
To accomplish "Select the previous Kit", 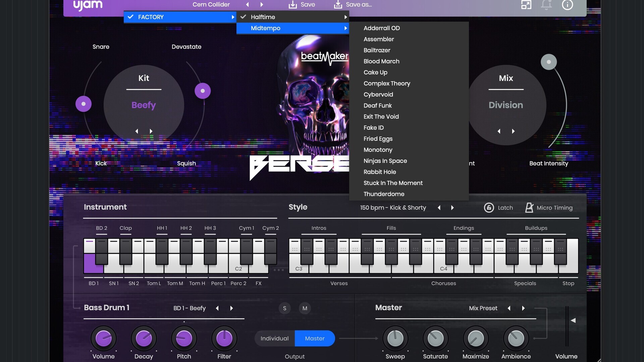I will tap(137, 131).
